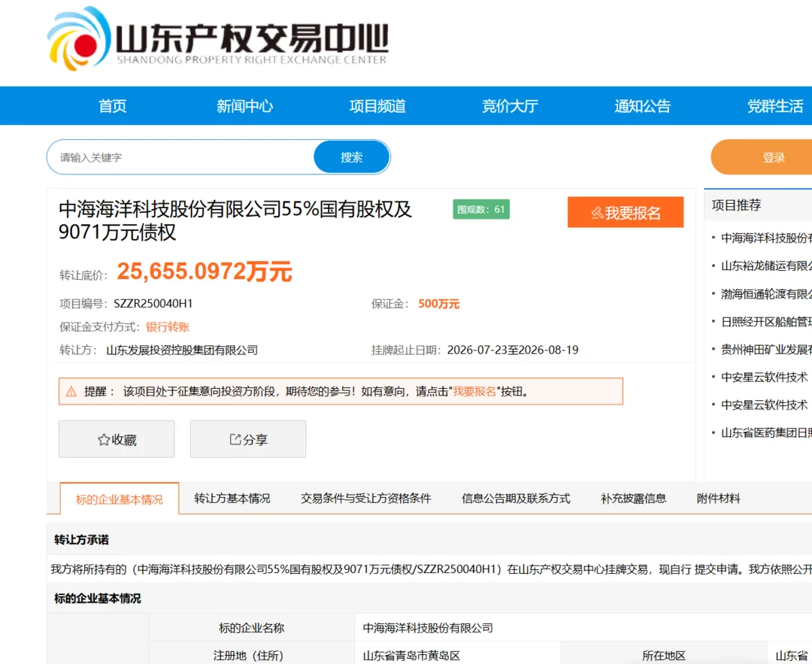Open the 首页 navigation item
The image size is (812, 664).
click(112, 106)
